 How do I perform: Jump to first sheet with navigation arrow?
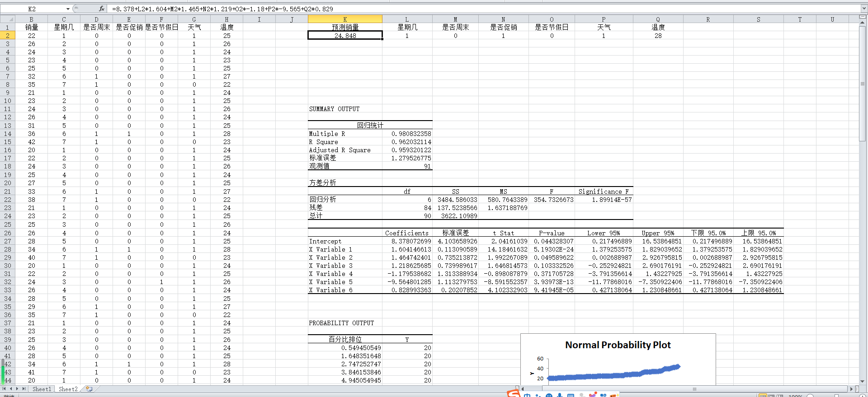point(5,389)
